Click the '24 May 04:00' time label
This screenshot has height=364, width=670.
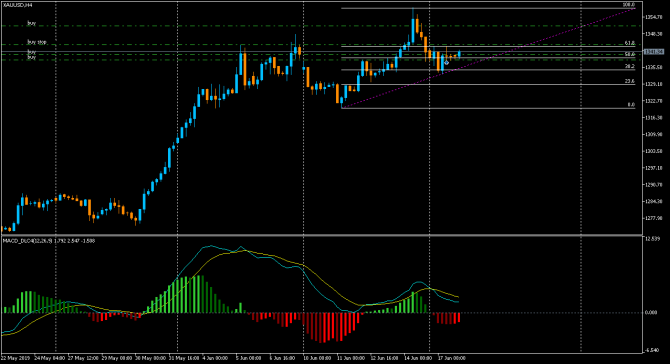coord(50,358)
